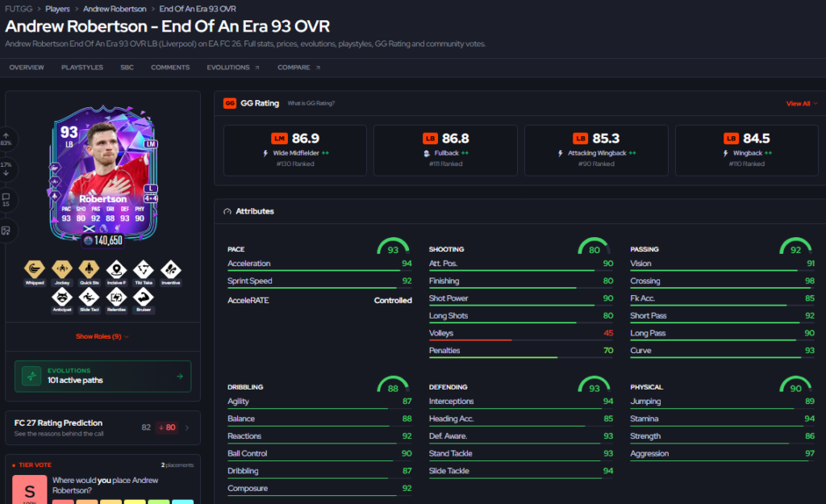Click the LB badge on Fullback card
The height and width of the screenshot is (504, 826).
point(431,139)
